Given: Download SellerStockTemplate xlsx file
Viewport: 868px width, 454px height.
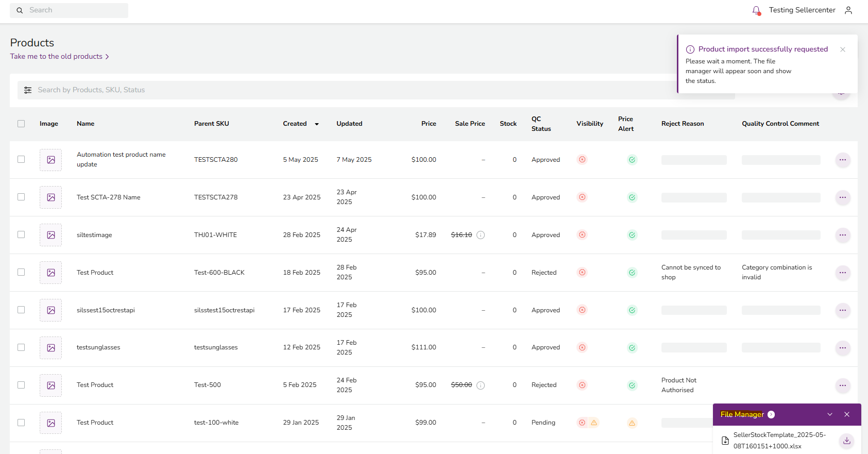Looking at the screenshot, I should pyautogui.click(x=847, y=441).
